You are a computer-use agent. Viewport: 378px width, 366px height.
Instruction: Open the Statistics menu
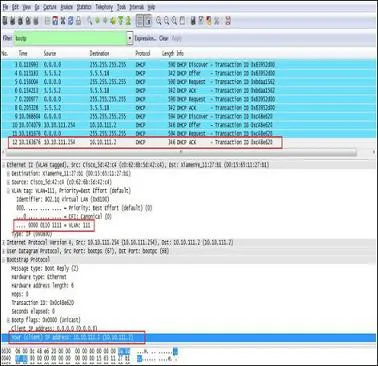[x=84, y=7]
